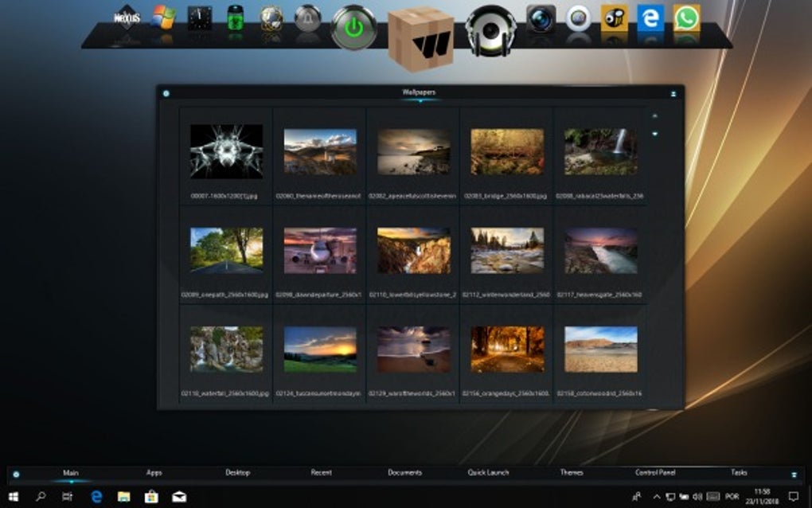The width and height of the screenshot is (812, 508).
Task: Click the silver bell dock icon
Action: [x=307, y=18]
